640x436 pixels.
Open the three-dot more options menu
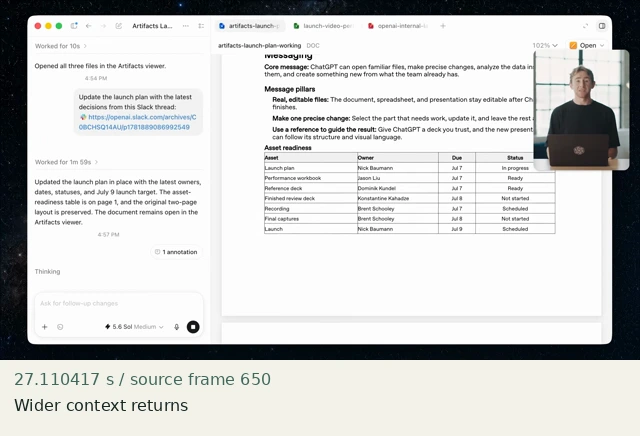pyautogui.click(x=186, y=26)
